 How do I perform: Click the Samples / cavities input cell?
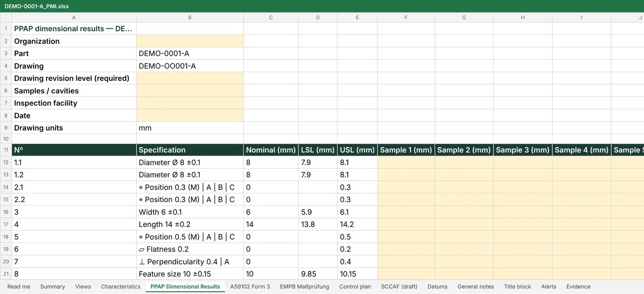point(190,90)
